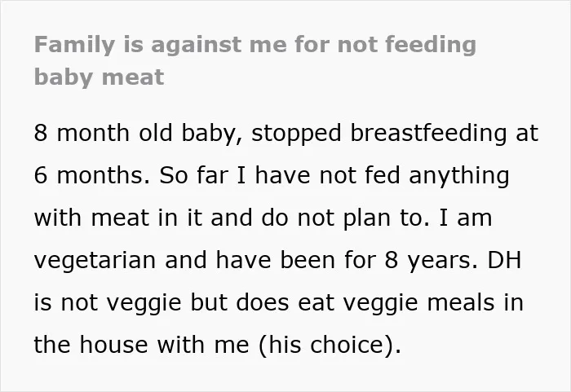Click the line starting "with meat in it"
The width and height of the screenshot is (571, 392).
263,218
